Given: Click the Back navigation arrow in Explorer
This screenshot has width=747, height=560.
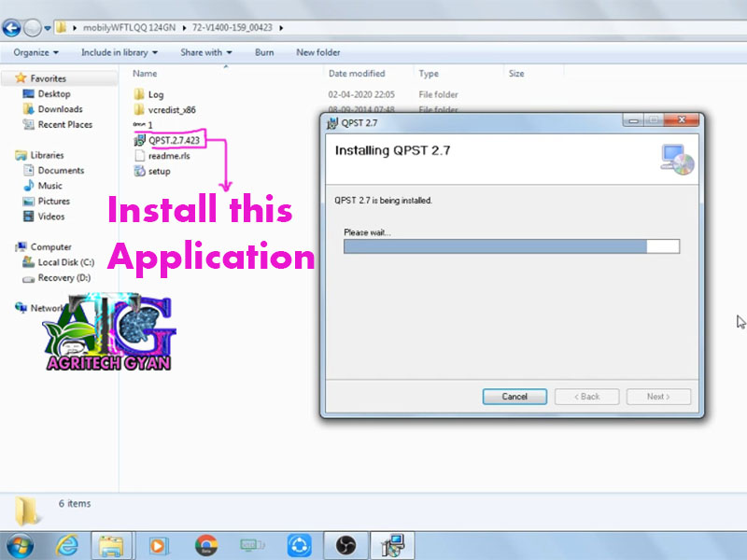Looking at the screenshot, I should pyautogui.click(x=11, y=28).
